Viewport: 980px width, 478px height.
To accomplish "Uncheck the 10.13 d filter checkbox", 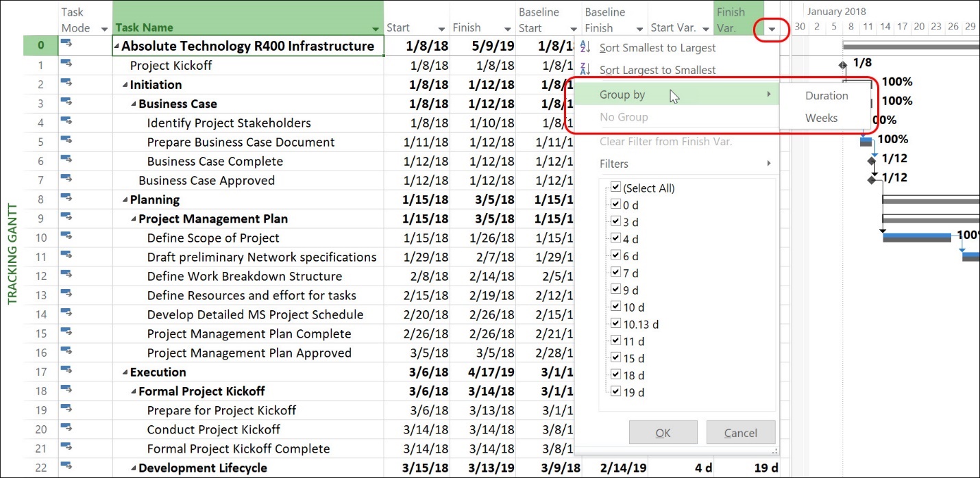I will (x=616, y=323).
